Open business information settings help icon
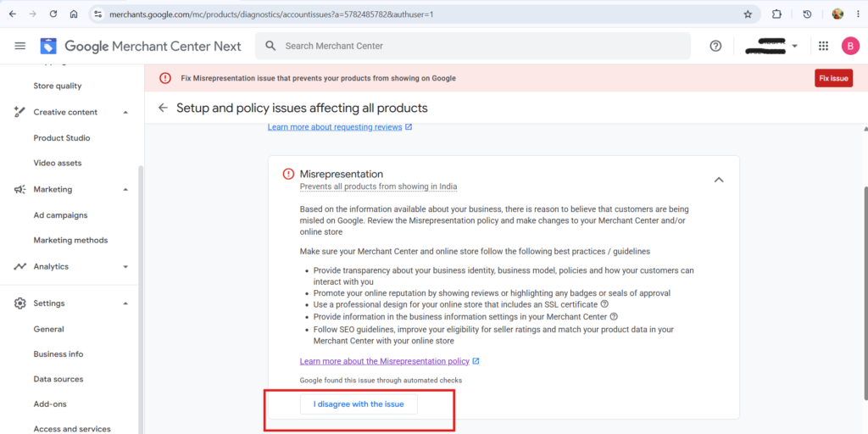 tap(614, 317)
